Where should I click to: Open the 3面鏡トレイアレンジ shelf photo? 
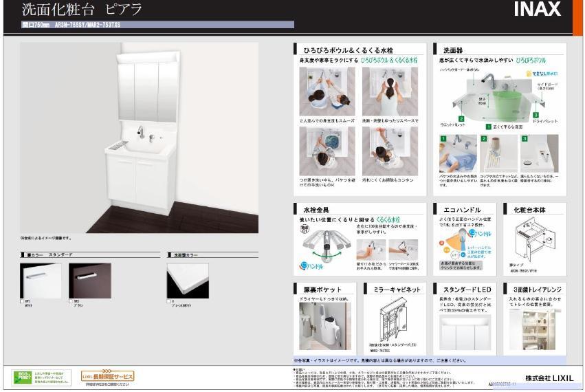click(x=532, y=329)
